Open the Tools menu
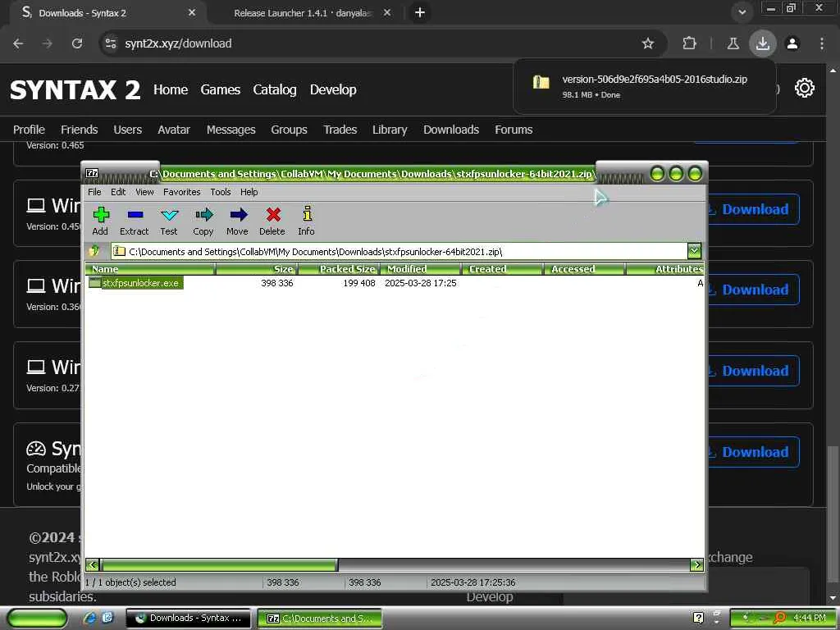840x630 pixels. (x=220, y=192)
